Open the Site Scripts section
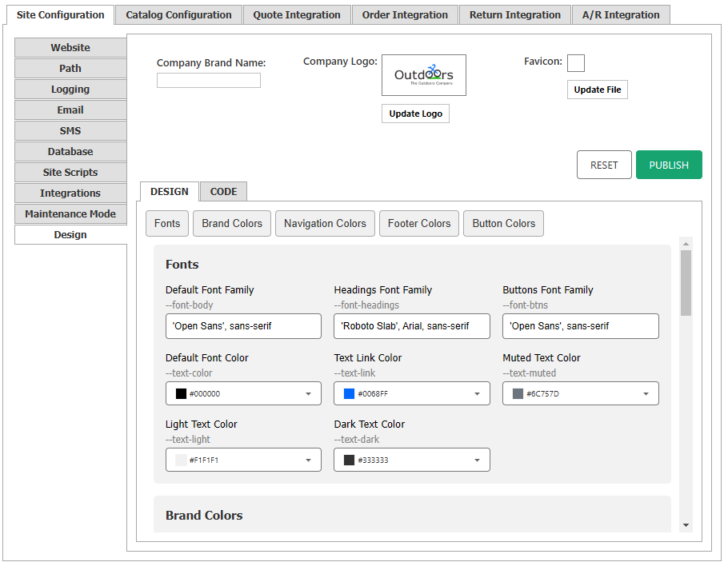Image resolution: width=728 pixels, height=570 pixels. click(x=70, y=173)
